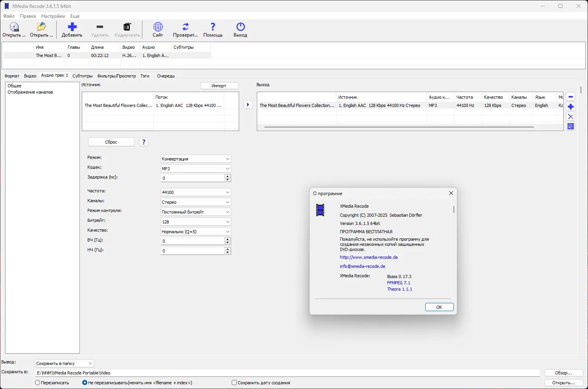
Task: Click the blue question mark beside Сброс
Action: [144, 142]
